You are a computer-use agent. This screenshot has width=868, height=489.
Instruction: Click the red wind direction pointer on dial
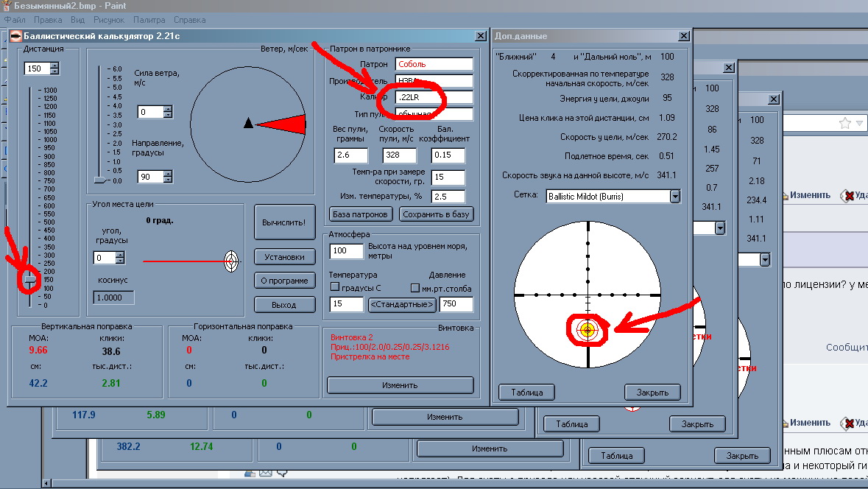coord(284,124)
